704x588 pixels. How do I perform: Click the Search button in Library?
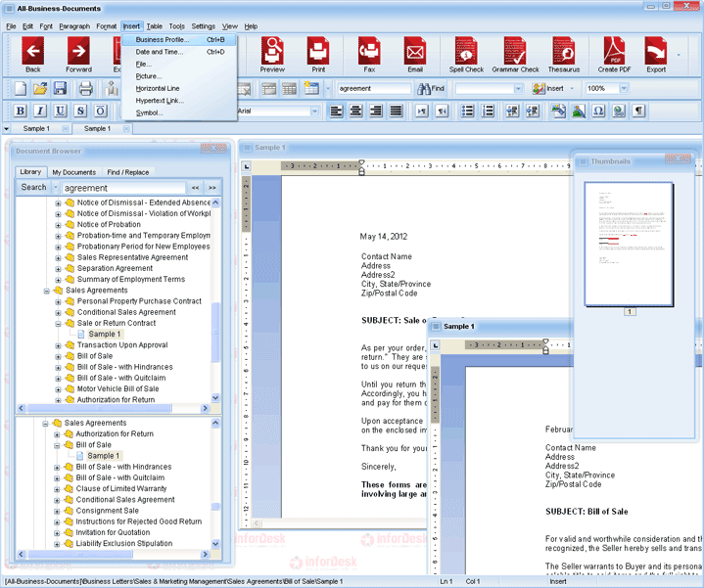(x=33, y=187)
